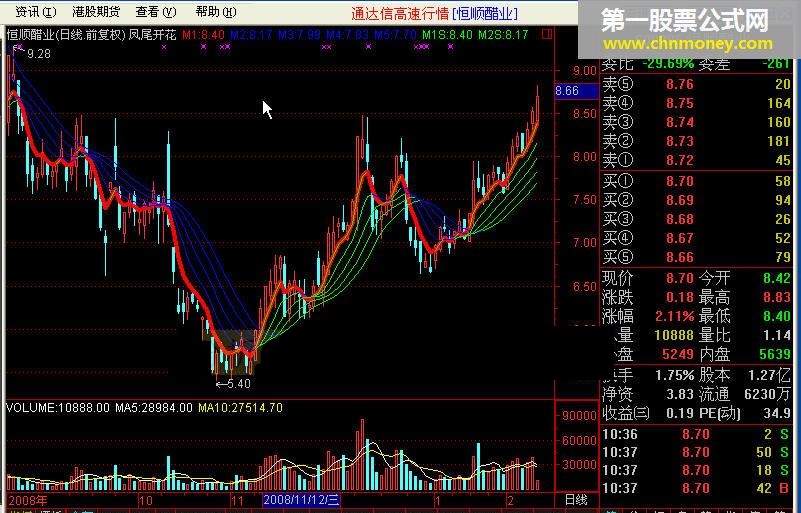Click the 7.50 price axis label
Viewport: 801px width, 513px height.
click(585, 199)
